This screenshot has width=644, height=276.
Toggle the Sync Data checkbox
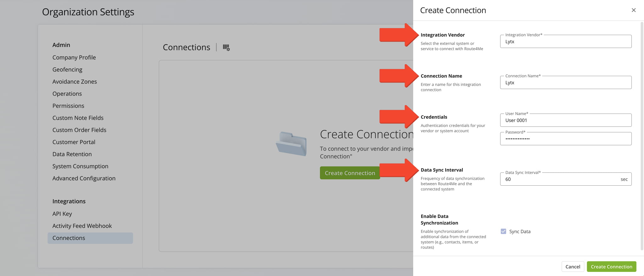[x=503, y=231]
